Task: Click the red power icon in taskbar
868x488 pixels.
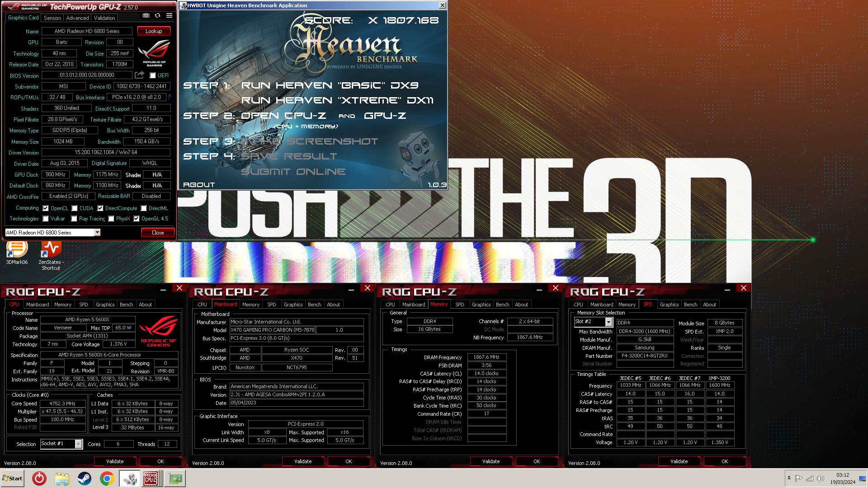Action: click(x=39, y=479)
